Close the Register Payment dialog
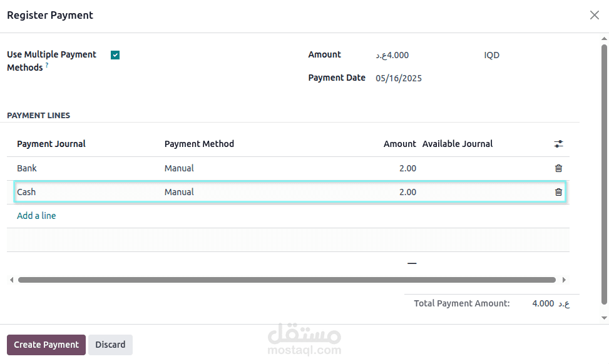This screenshot has height=364, width=609. pos(594,15)
